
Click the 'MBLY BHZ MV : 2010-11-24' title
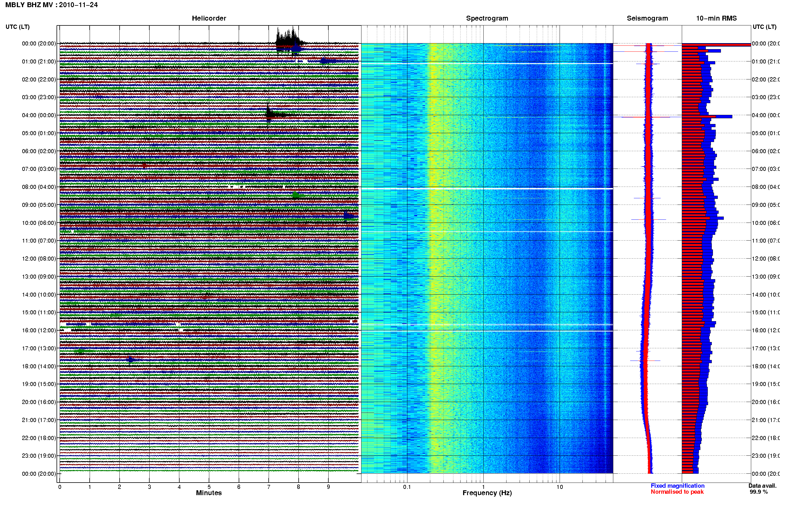tap(51, 5)
